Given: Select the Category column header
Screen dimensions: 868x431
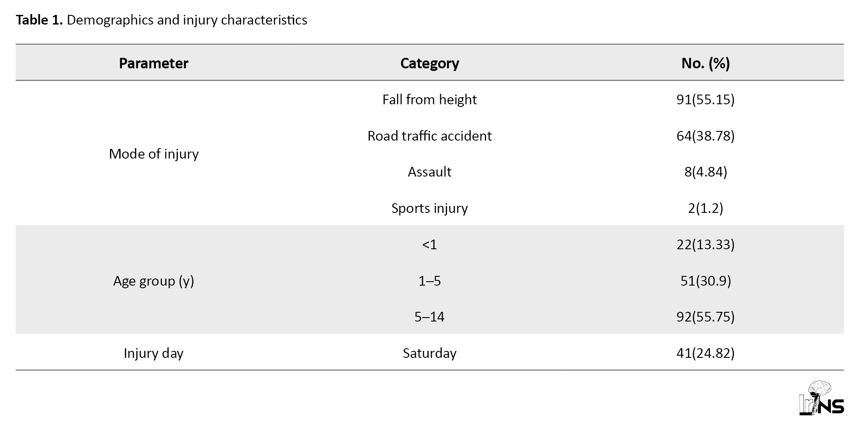Looking at the screenshot, I should pyautogui.click(x=429, y=64).
